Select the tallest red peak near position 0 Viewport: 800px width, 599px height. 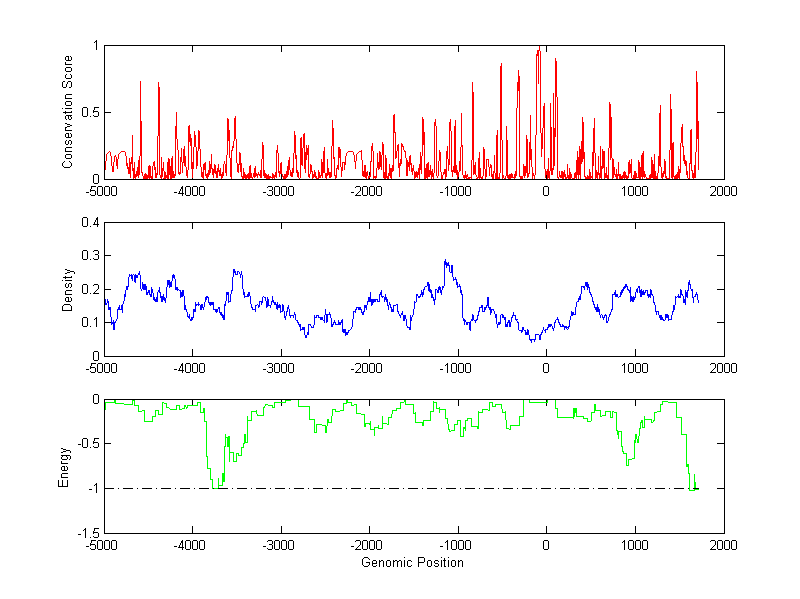[539, 52]
